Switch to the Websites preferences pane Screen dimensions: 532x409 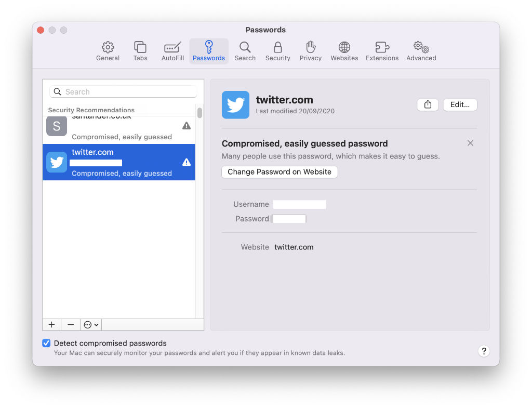[344, 51]
